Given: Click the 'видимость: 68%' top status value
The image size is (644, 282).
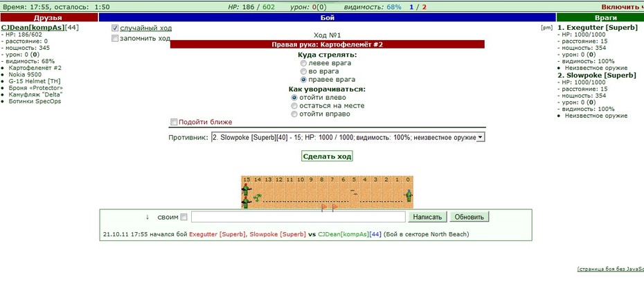Looking at the screenshot, I should point(372,7).
